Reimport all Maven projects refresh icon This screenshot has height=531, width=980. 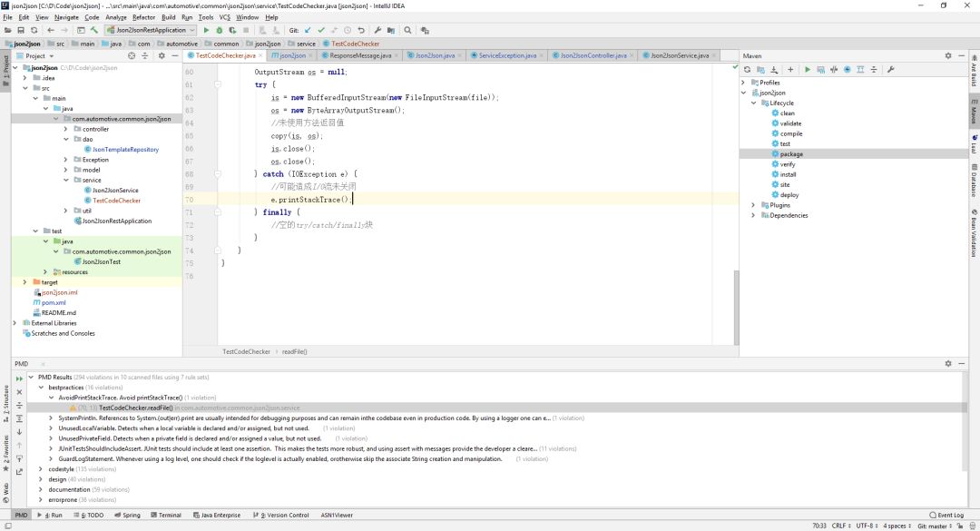(748, 70)
